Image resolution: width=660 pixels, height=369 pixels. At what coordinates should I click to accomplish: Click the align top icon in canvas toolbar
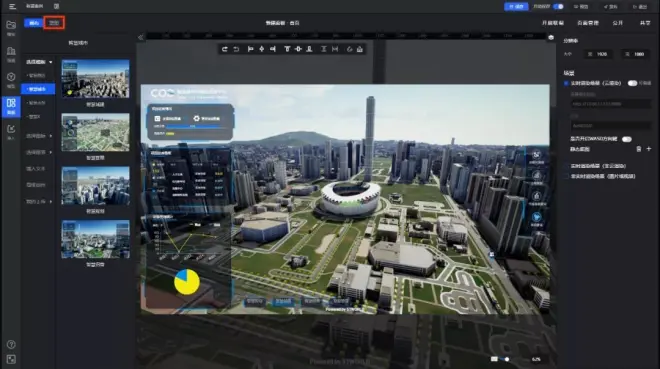287,49
